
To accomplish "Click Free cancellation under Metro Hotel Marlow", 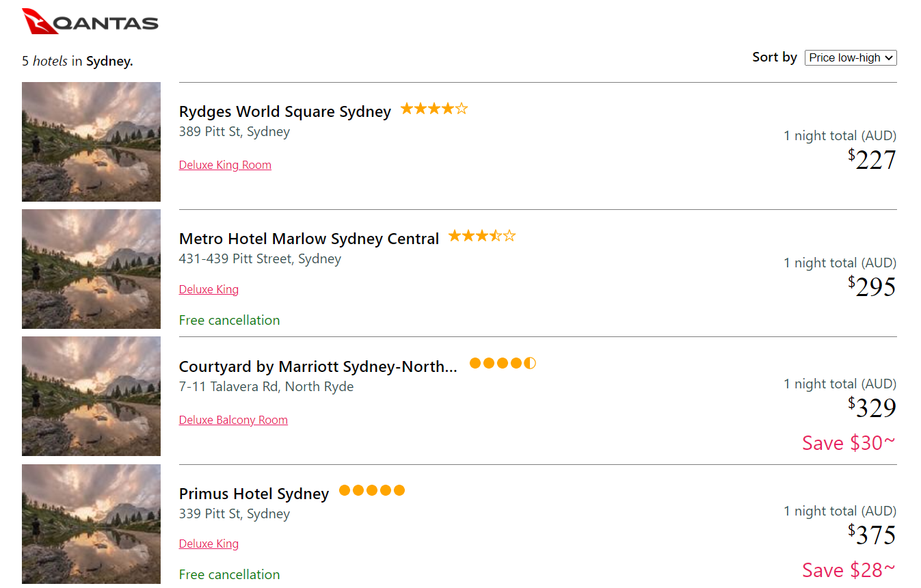I will coord(229,320).
